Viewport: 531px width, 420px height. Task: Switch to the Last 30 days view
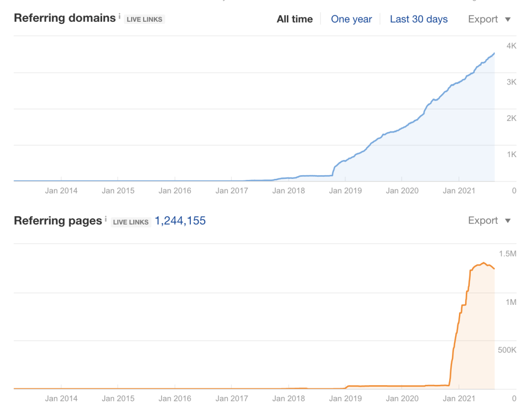(x=418, y=19)
